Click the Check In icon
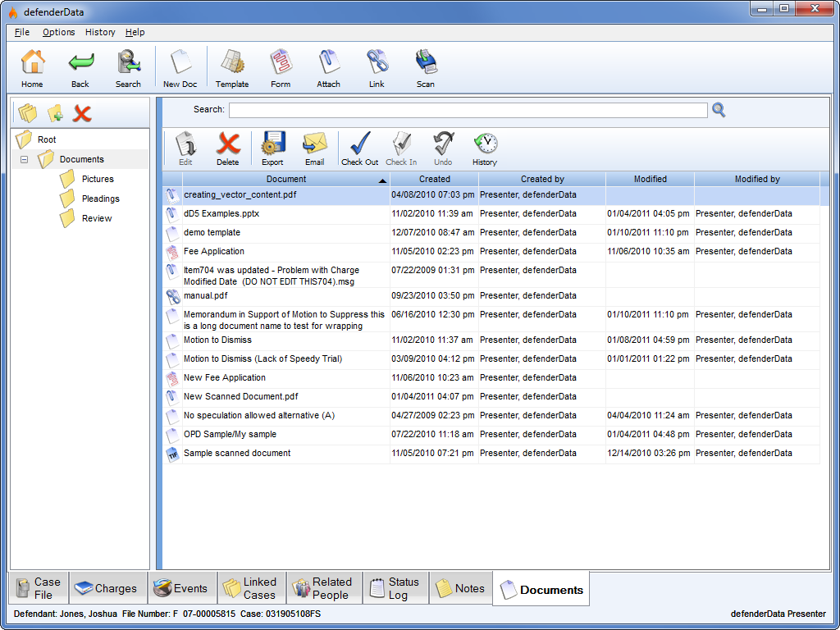The image size is (840, 630). [x=401, y=144]
